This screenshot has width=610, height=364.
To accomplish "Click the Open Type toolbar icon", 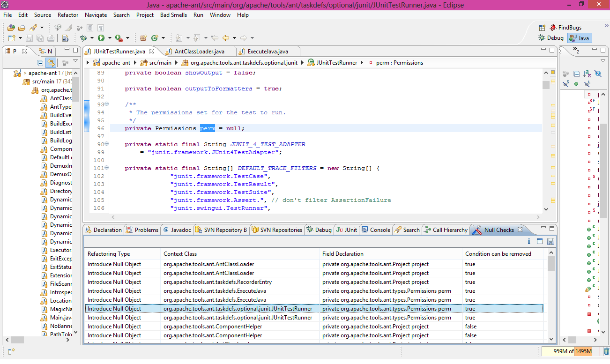I will 11,28.
